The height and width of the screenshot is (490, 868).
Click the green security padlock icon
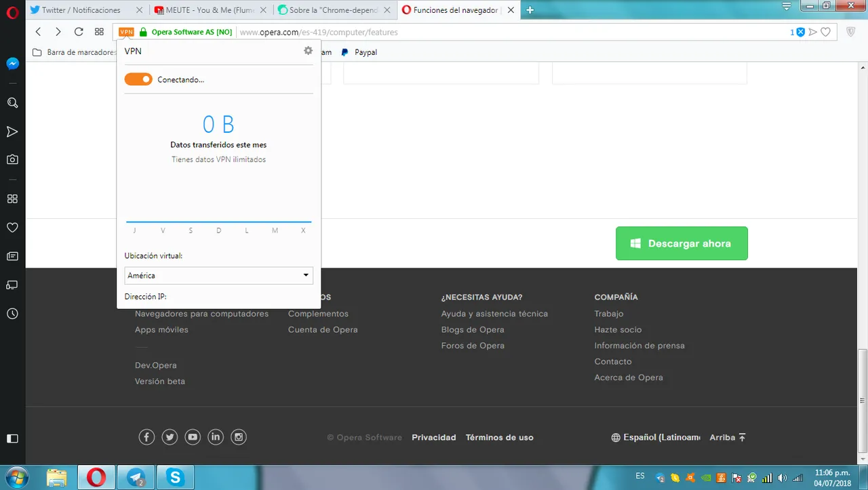click(x=143, y=32)
